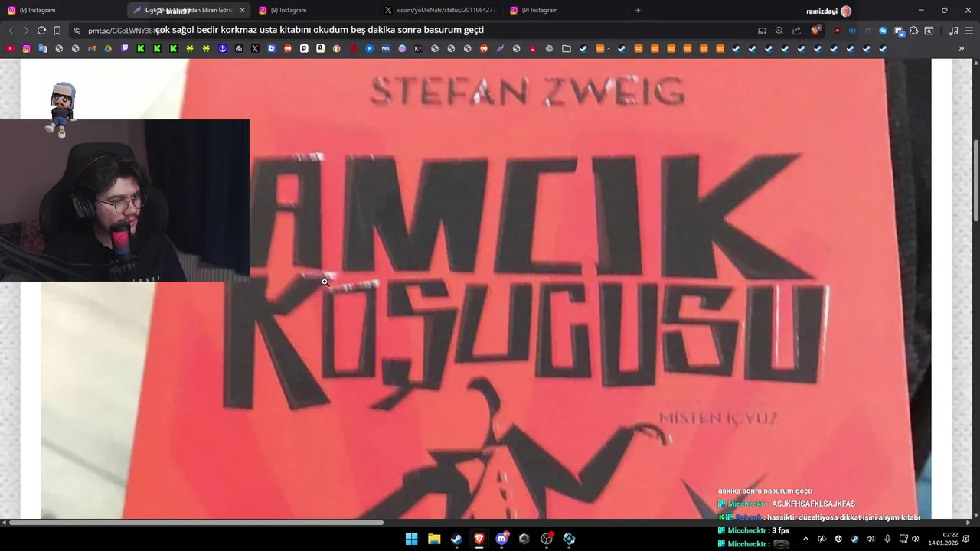
Task: Open the Google Drive bookmark
Action: pyautogui.click(x=108, y=48)
